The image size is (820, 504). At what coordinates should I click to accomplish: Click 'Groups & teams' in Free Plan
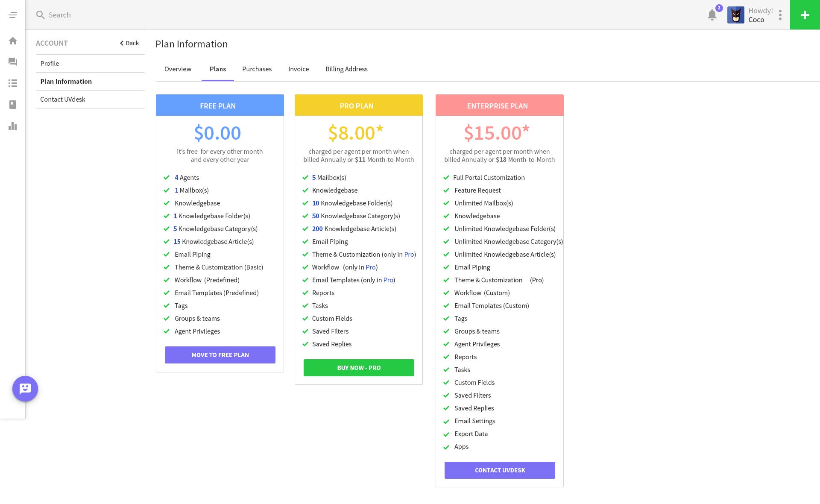coord(197,318)
